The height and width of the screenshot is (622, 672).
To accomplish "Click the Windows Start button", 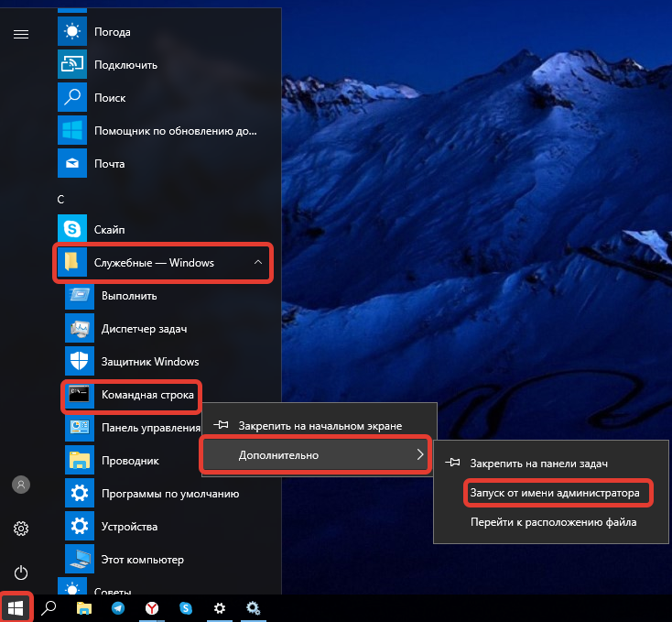I will point(16,607).
